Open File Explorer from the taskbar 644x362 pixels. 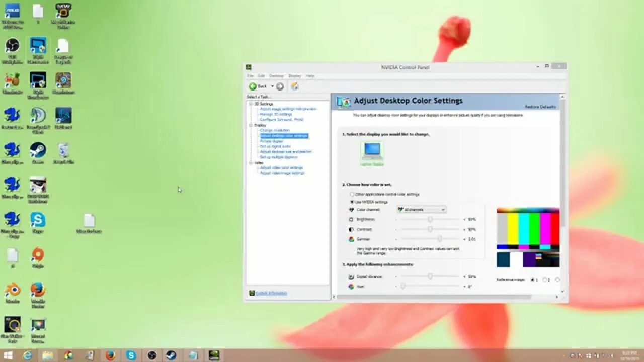[x=48, y=355]
